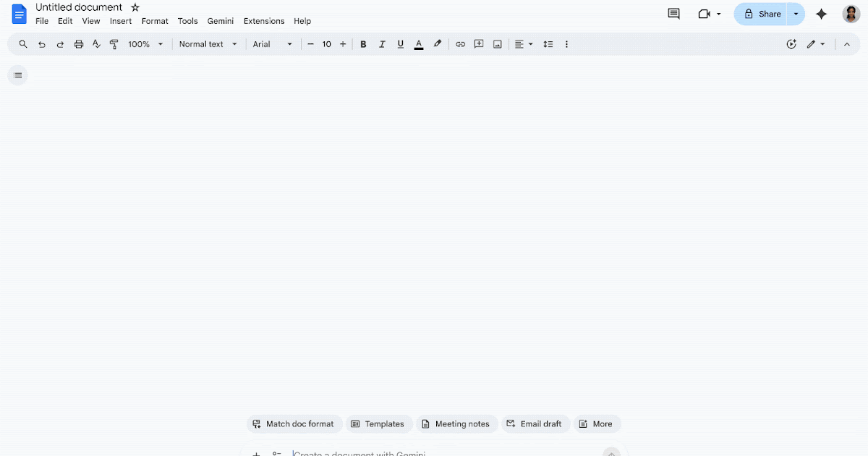Click the Templates chip

click(x=379, y=424)
